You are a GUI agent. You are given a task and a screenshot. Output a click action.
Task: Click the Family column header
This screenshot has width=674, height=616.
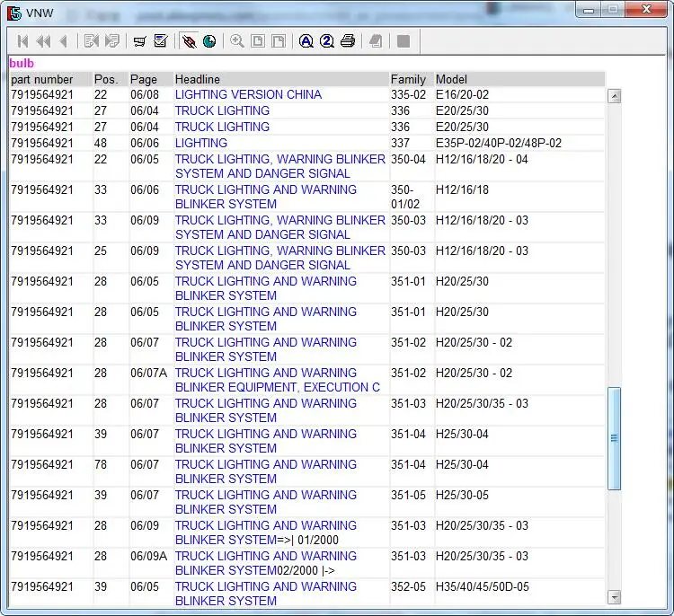[x=409, y=79]
